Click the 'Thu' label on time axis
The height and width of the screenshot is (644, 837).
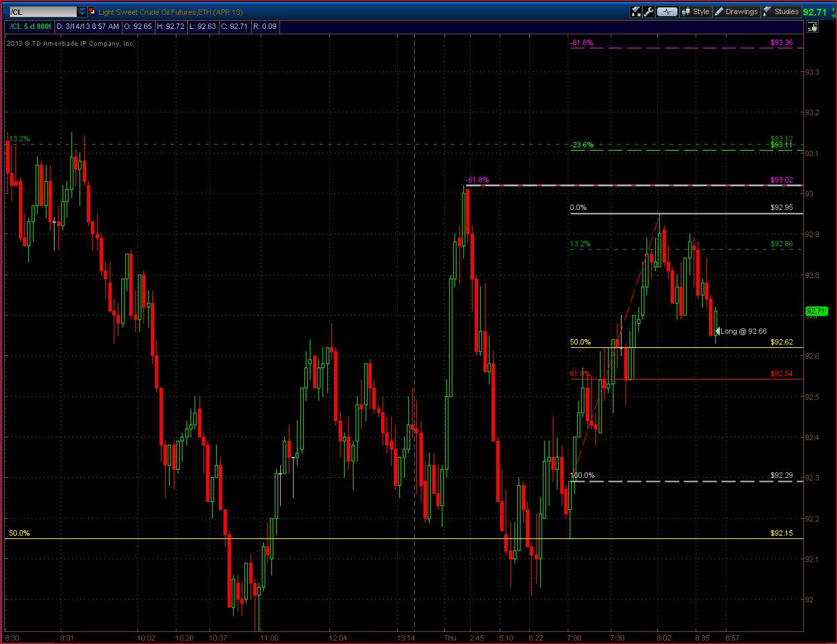tap(450, 637)
